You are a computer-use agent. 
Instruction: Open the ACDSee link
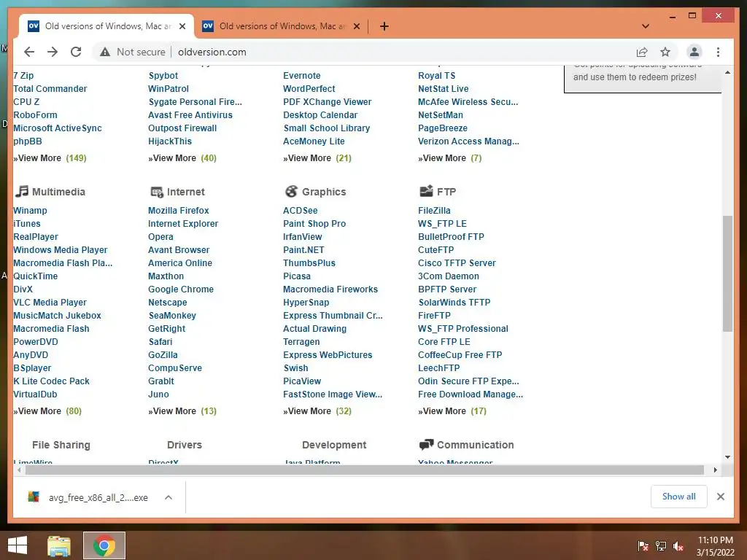[x=300, y=211]
